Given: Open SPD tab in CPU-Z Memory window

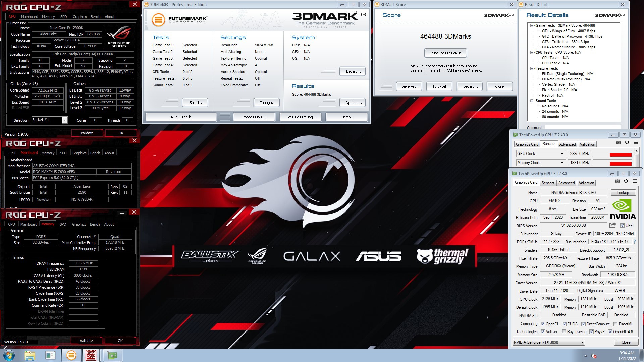Looking at the screenshot, I should tap(63, 224).
